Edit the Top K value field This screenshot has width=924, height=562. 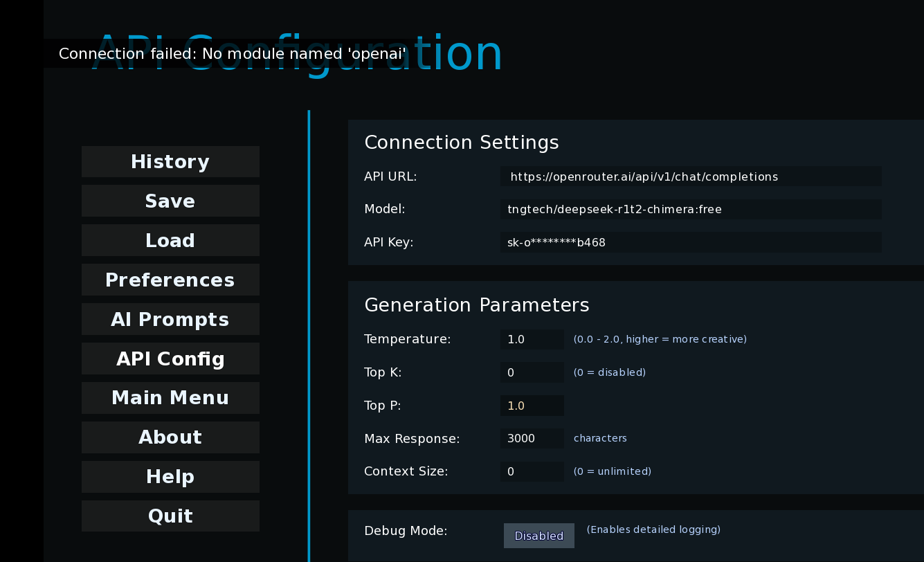[x=532, y=372]
